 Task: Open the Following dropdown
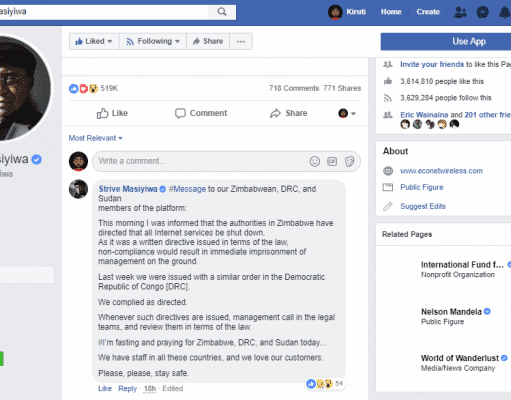pos(153,41)
